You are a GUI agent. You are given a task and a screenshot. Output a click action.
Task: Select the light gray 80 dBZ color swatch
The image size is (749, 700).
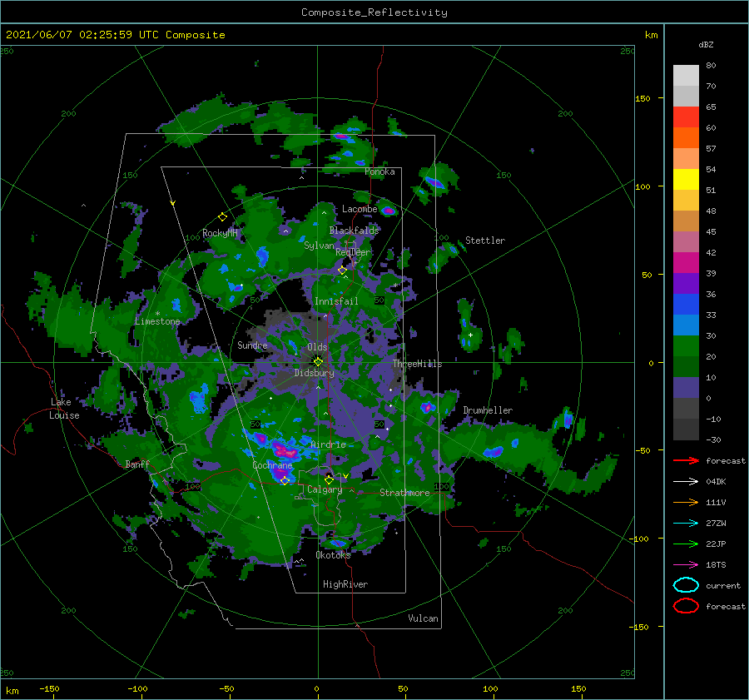pos(686,76)
